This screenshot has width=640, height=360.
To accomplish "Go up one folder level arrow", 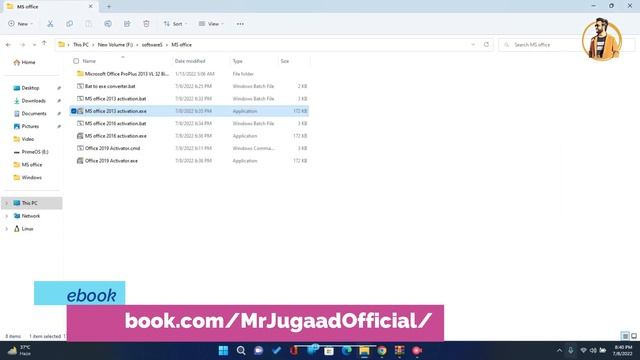I will 44,44.
